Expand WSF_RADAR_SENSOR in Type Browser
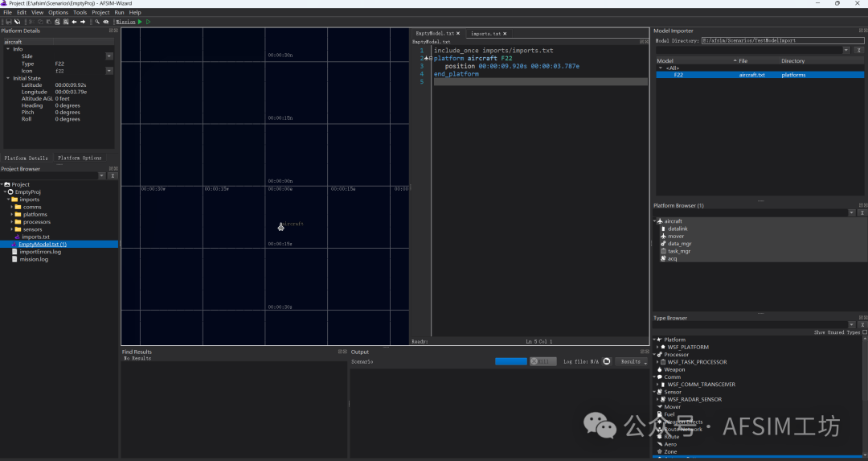Viewport: 868px width, 461px height. (x=657, y=399)
